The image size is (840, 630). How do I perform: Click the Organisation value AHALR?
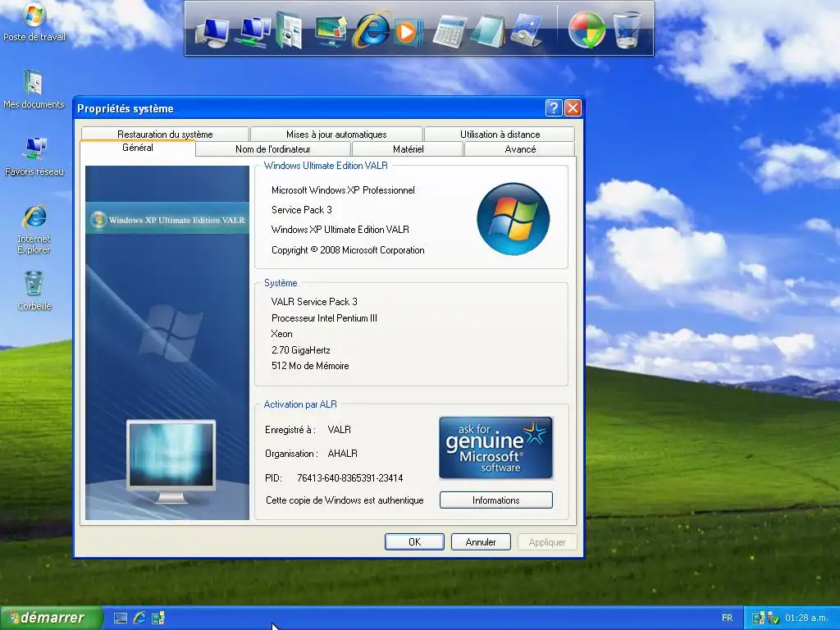tap(342, 454)
